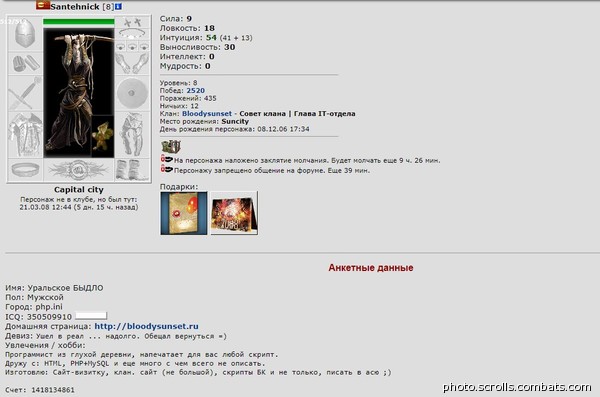Screen dimensions: 600x397
Task: Open the info icon beside Santehnick name
Action: [119, 7]
